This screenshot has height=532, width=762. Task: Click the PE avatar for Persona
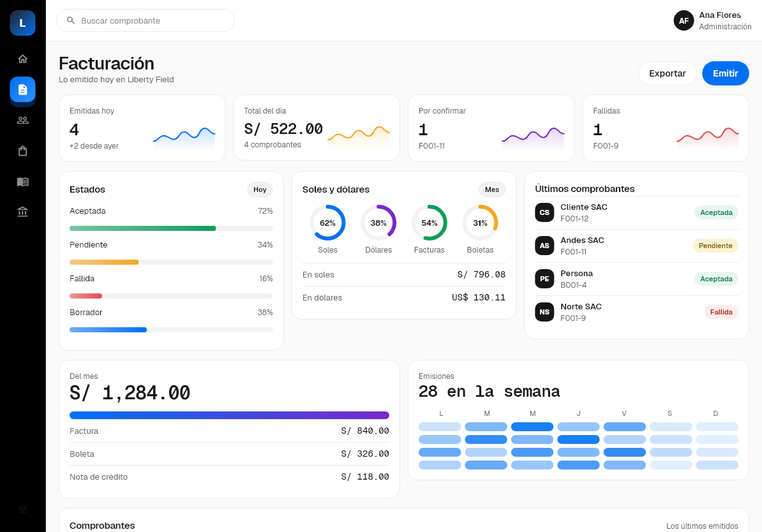click(544, 279)
